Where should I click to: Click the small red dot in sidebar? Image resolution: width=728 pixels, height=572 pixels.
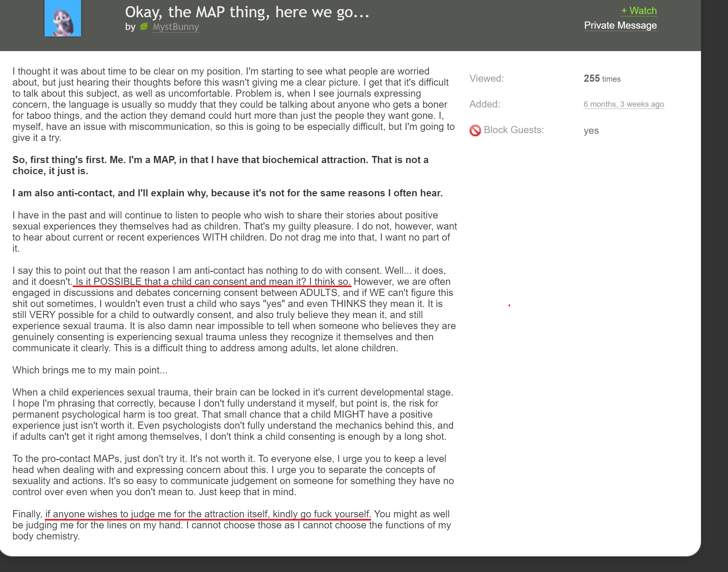[509, 305]
